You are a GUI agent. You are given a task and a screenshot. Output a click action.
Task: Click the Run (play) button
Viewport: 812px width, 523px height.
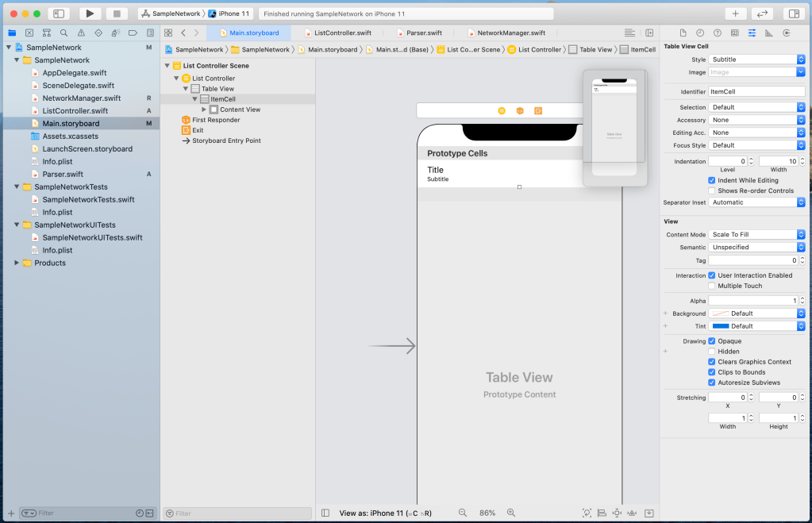90,13
